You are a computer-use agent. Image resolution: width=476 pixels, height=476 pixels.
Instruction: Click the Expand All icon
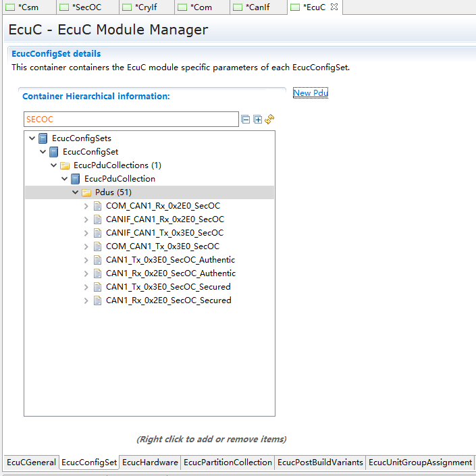pos(257,120)
